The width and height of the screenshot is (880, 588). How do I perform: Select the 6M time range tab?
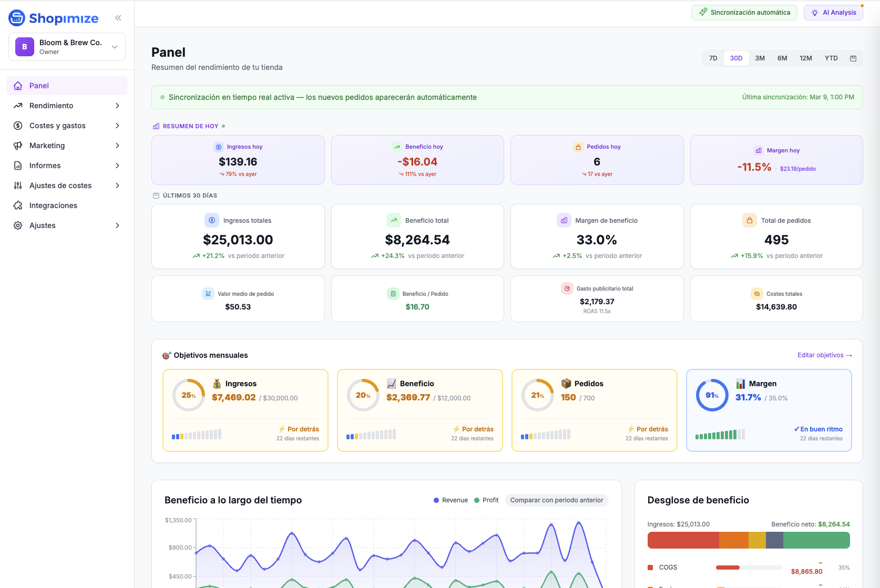point(782,58)
